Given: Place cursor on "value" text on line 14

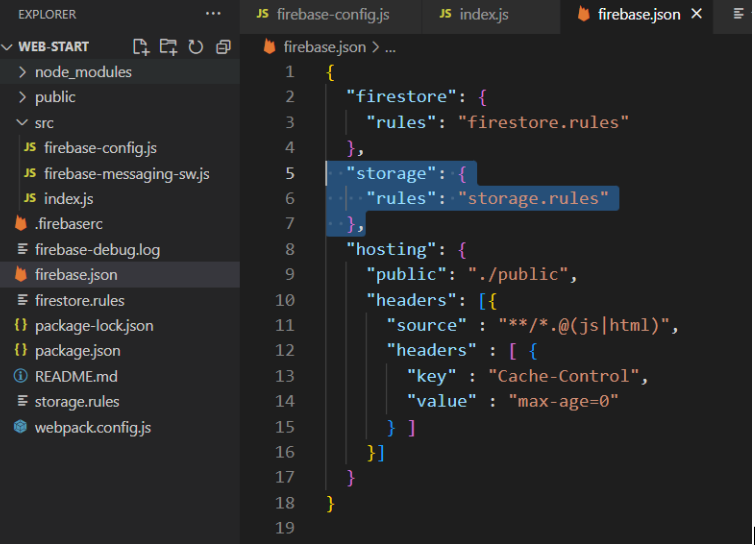Looking at the screenshot, I should 442,402.
